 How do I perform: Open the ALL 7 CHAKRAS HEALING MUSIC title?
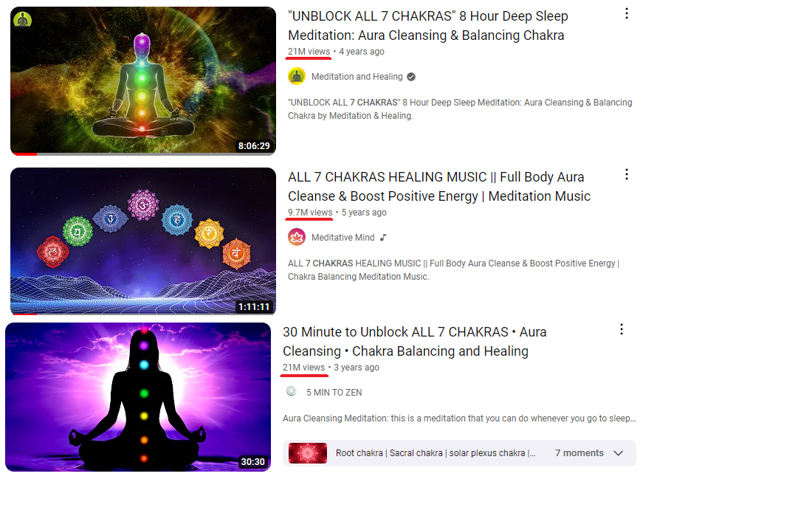click(x=439, y=187)
